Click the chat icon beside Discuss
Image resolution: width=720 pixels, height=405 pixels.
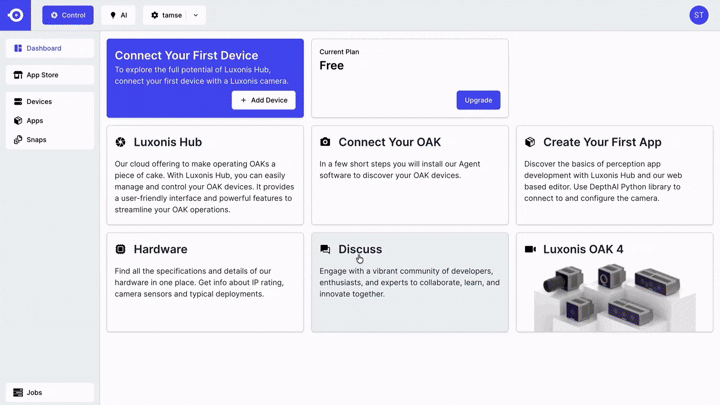pyautogui.click(x=325, y=249)
